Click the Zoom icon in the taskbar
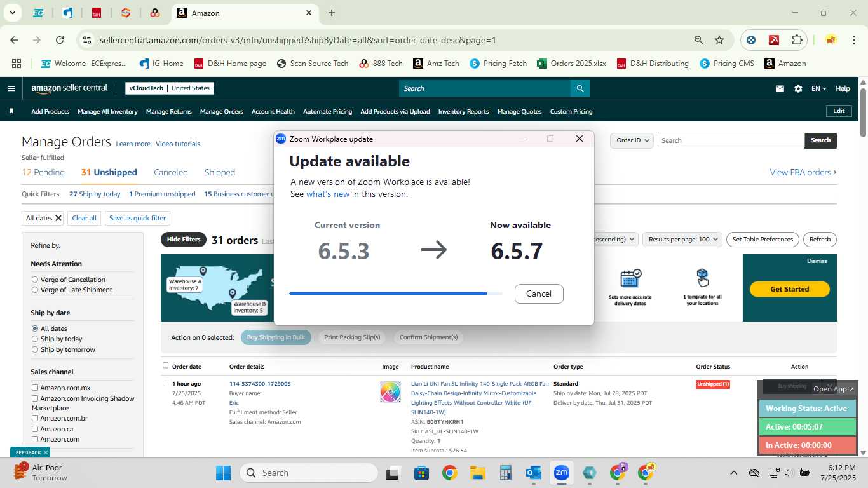 (561, 473)
